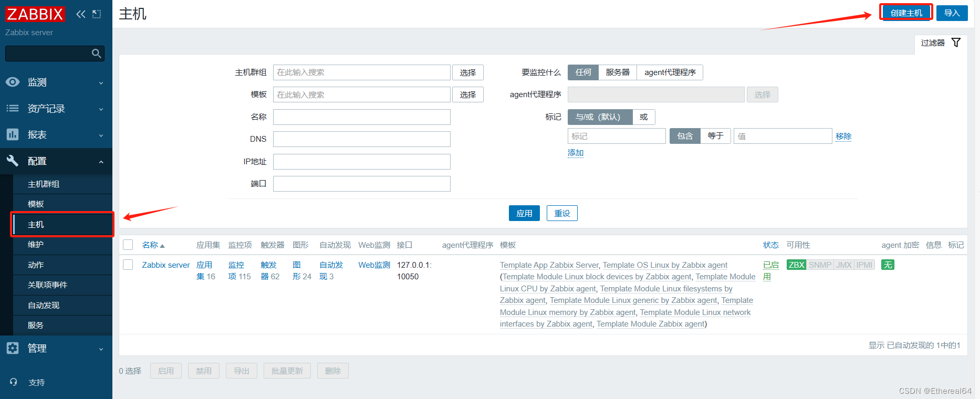Click the IPMI availability badge
This screenshot has height=399, width=980.
click(x=864, y=265)
